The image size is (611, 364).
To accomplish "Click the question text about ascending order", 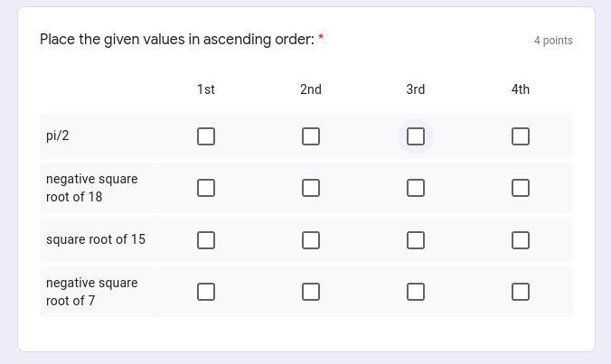I will point(177,40).
